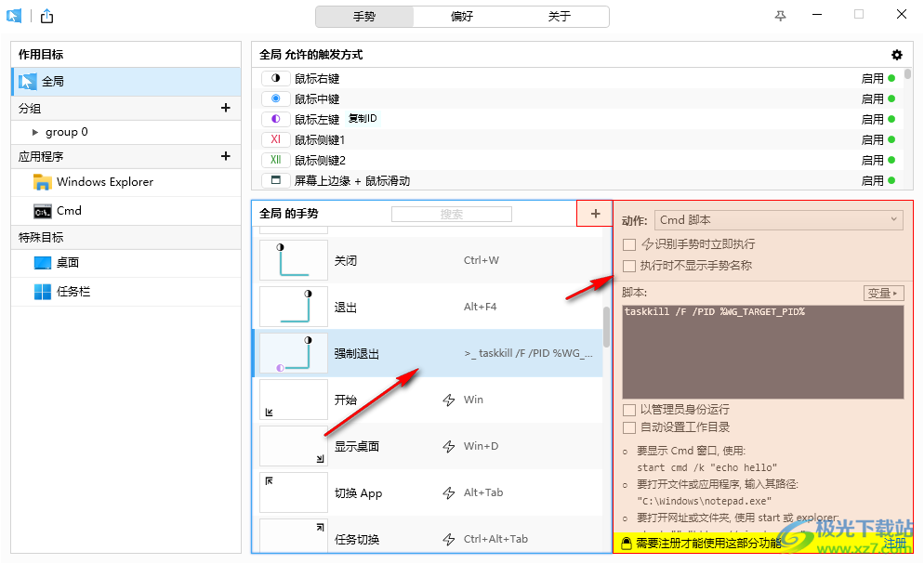
Task: Click the screen edge icon for 屏幕上边缘
Action: click(276, 180)
